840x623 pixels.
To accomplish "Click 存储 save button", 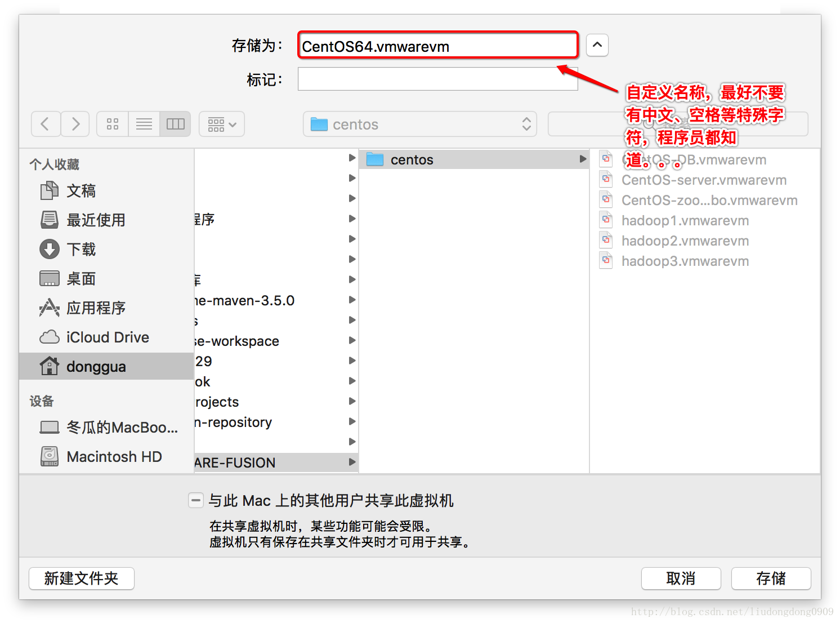I will pyautogui.click(x=771, y=578).
